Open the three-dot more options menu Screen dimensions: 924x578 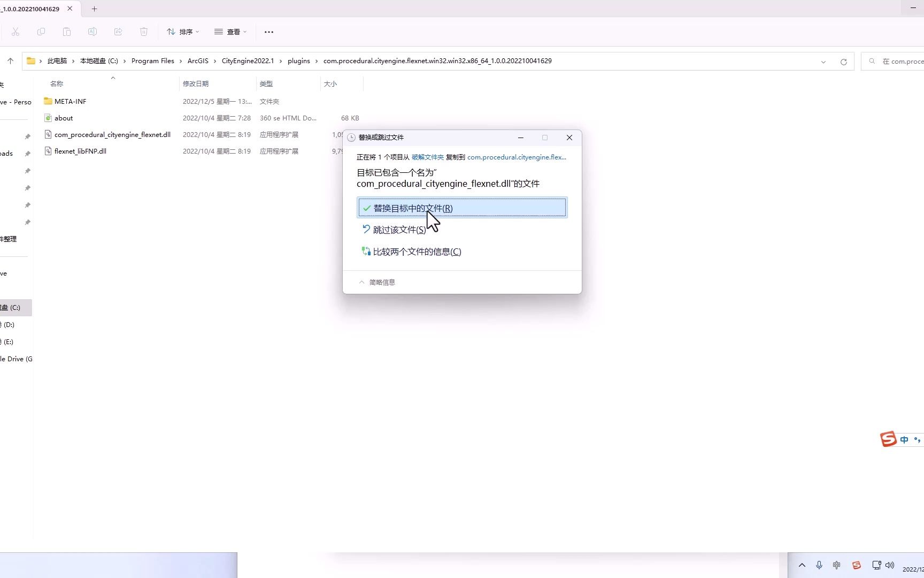[x=269, y=32]
